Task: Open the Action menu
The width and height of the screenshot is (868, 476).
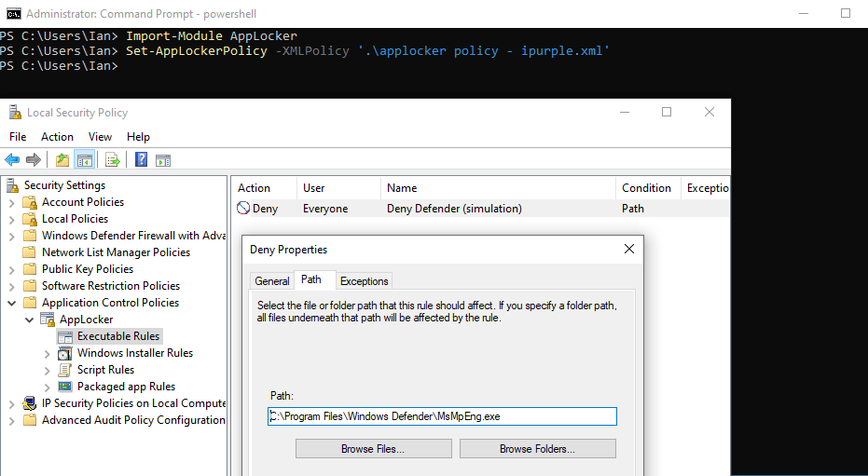Action: click(x=57, y=137)
